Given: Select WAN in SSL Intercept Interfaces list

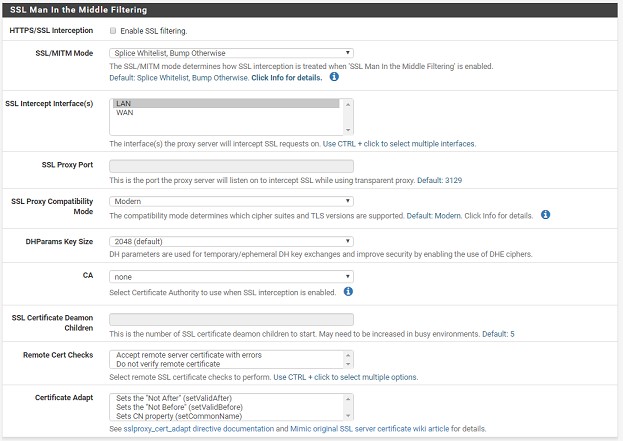Looking at the screenshot, I should [226, 112].
